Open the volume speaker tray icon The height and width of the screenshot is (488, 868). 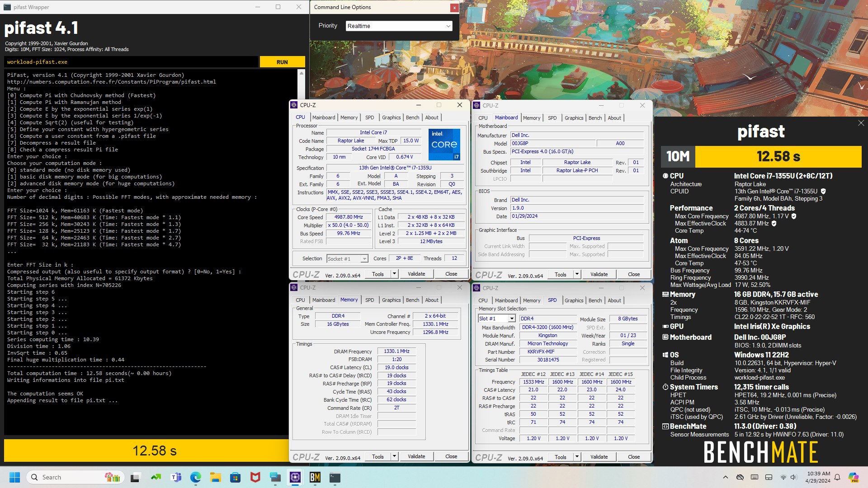[793, 477]
